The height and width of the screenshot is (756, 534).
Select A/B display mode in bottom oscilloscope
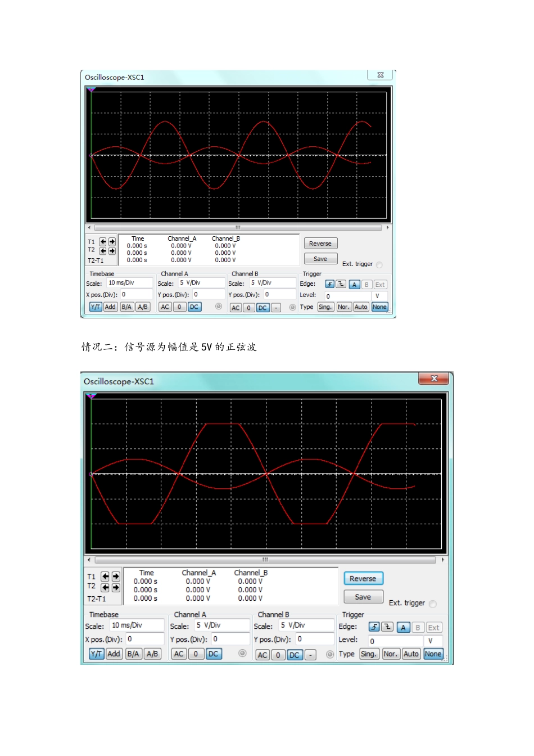152,654
